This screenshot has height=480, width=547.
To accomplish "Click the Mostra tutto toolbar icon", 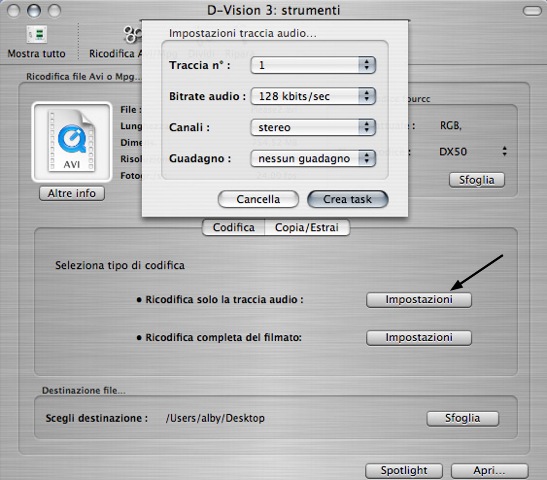I will (36, 34).
